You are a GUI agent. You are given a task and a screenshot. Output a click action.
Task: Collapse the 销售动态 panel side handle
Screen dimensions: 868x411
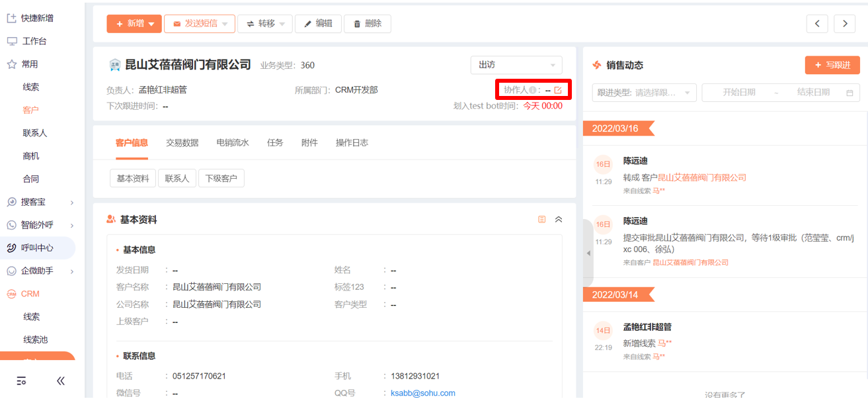[x=588, y=253]
